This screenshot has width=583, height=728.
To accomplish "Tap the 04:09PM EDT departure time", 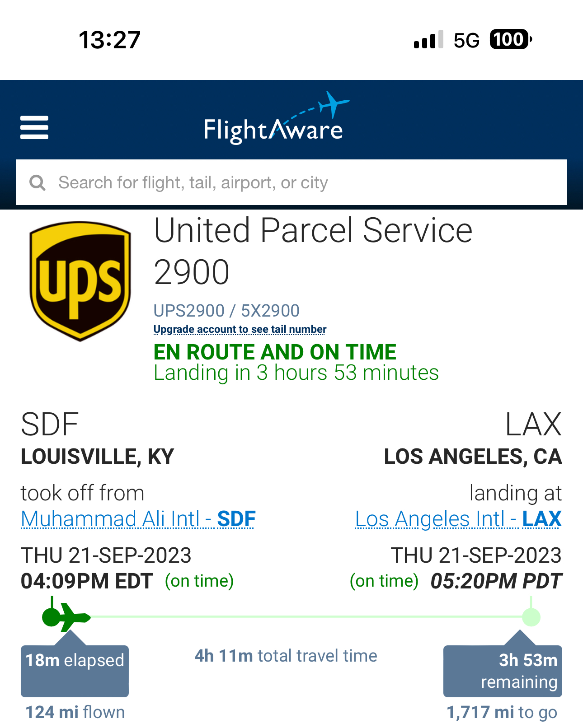I will [87, 581].
